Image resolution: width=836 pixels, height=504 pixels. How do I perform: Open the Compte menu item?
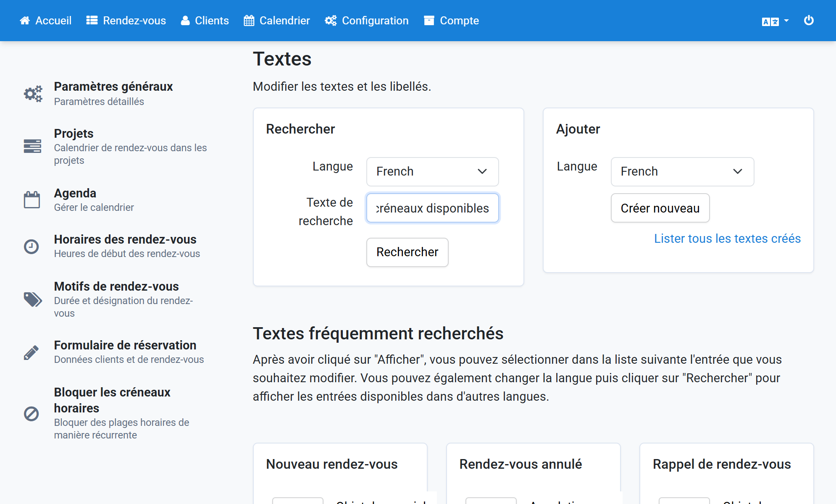coord(452,21)
